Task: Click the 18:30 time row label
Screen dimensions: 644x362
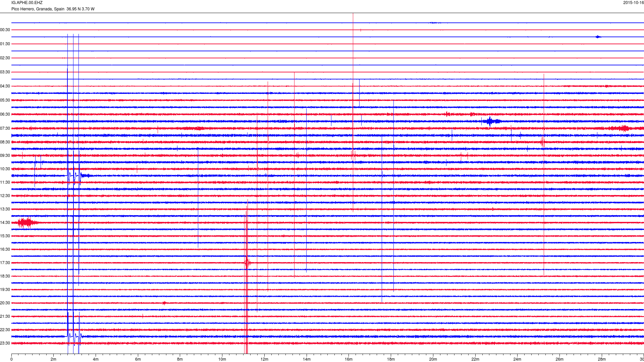Action: [x=5, y=276]
